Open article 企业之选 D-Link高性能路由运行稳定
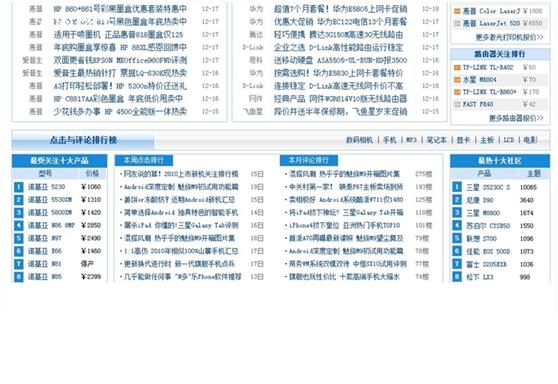The width and height of the screenshot is (558, 384). 338,47
